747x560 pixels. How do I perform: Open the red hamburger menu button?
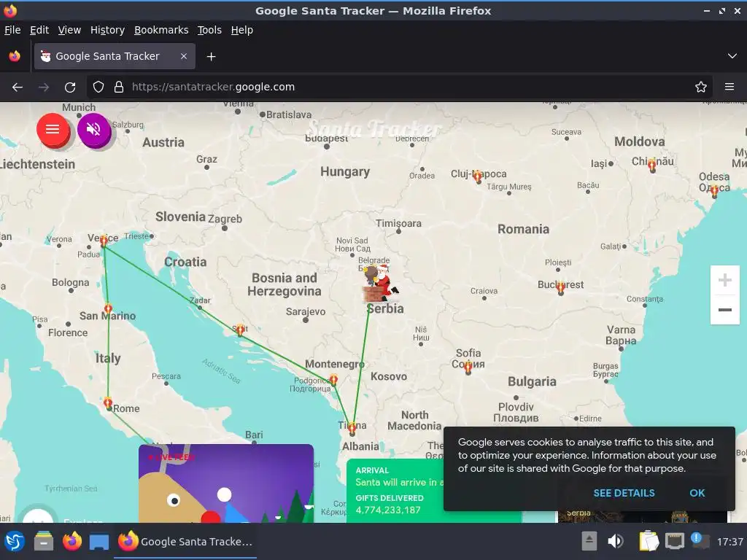53,130
